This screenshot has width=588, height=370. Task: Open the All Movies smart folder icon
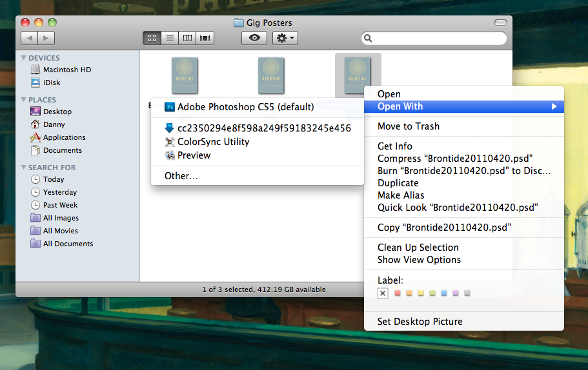point(35,230)
